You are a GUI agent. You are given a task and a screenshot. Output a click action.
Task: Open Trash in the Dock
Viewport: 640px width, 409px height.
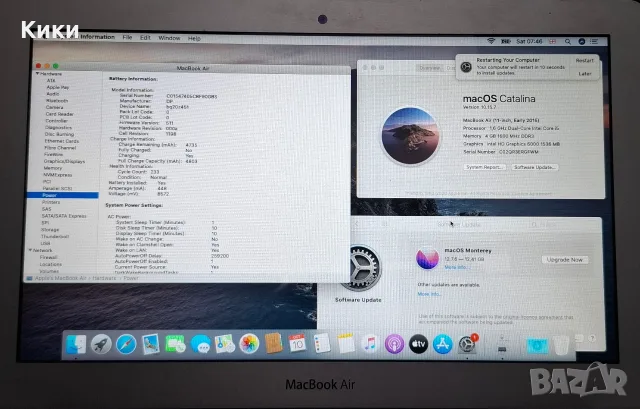[x=561, y=345]
